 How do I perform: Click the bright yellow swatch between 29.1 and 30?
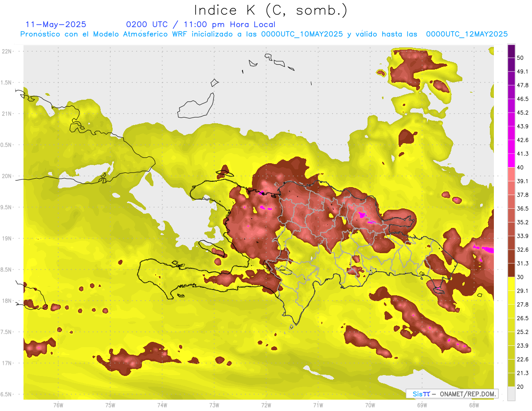tap(511, 284)
